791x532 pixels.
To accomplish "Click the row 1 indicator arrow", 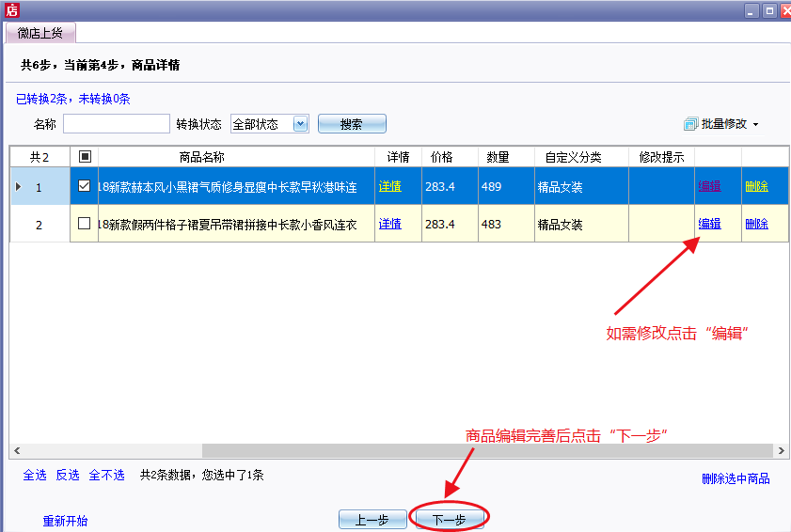I will [x=18, y=187].
